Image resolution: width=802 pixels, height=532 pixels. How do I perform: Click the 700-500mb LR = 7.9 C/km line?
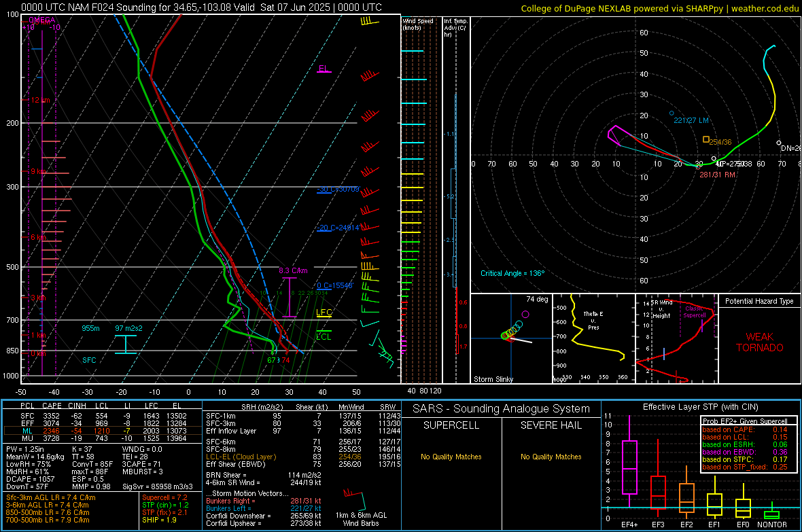(x=48, y=520)
